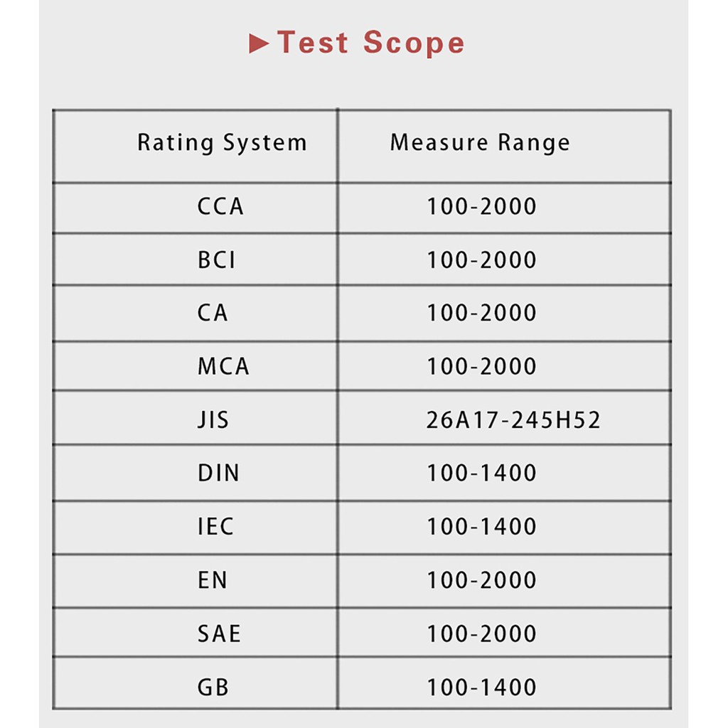Click the measure range value for SAE
Viewport: 728px width, 728px height.
[481, 633]
